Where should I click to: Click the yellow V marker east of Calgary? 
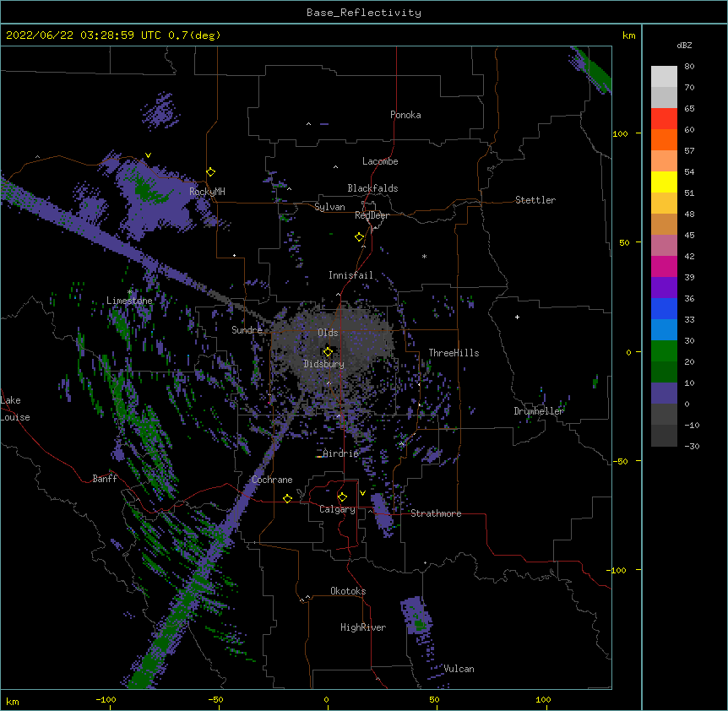coord(362,493)
